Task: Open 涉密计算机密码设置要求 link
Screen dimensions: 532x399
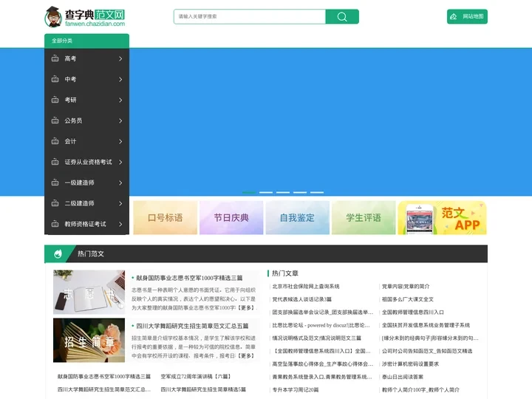Action: (x=411, y=364)
